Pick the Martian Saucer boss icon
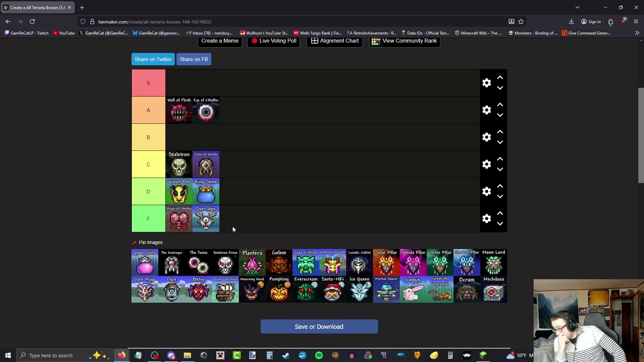The image size is (644, 362). [386, 289]
